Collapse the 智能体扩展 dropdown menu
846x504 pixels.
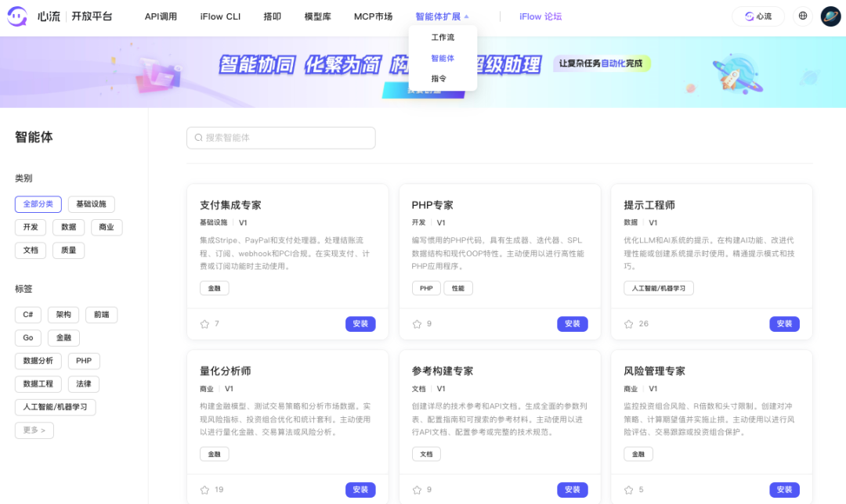pyautogui.click(x=443, y=16)
